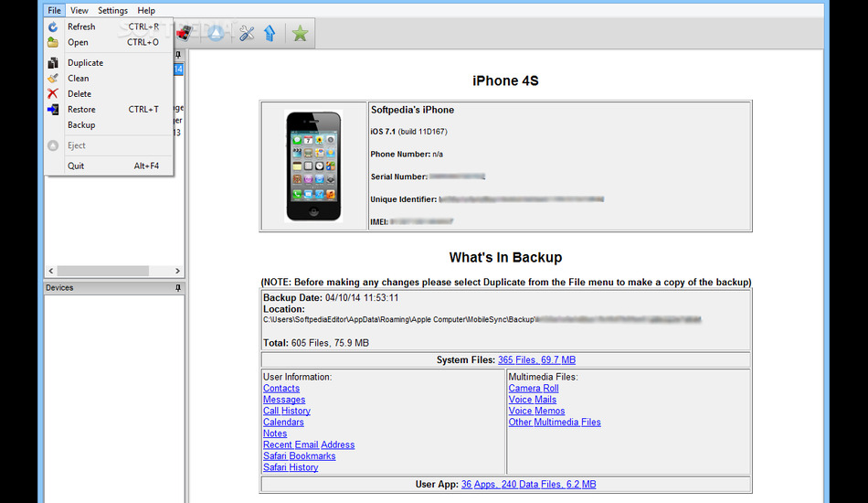Click the iPhone 4S device image
This screenshot has height=503, width=868.
point(313,166)
